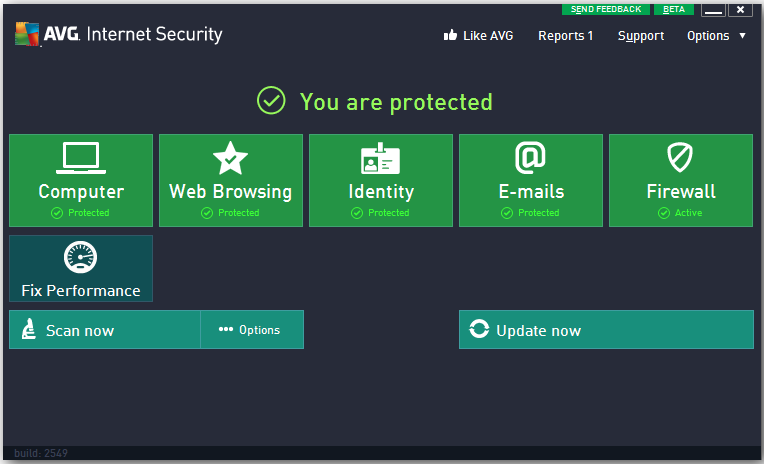Click the refresh arrows icon on Update now
Image resolution: width=764 pixels, height=464 pixels.
pos(479,329)
